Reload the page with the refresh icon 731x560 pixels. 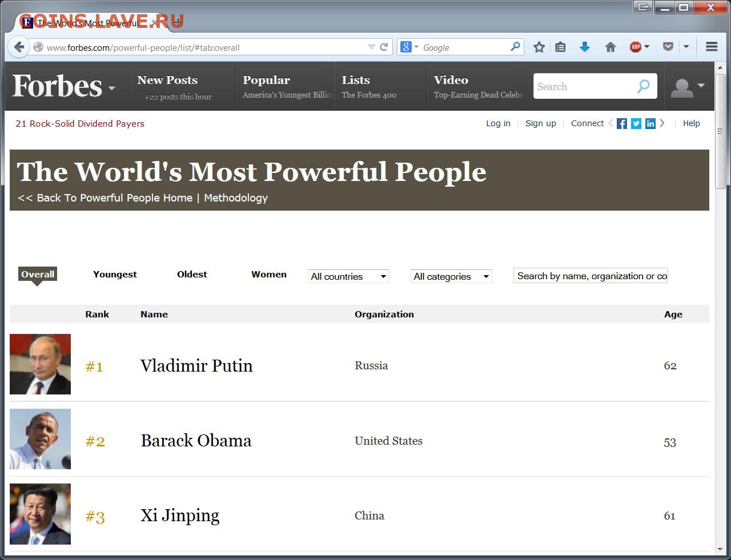(384, 47)
